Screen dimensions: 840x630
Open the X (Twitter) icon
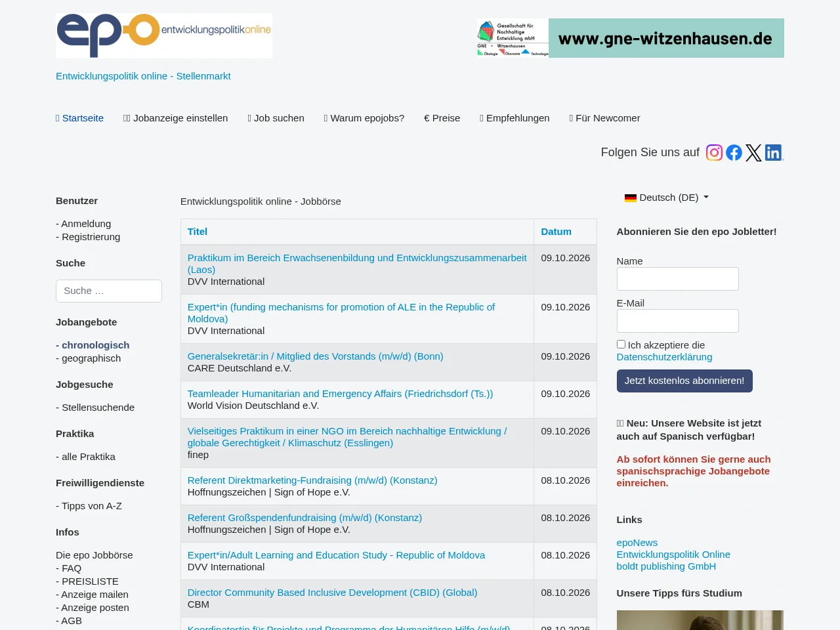tap(753, 153)
